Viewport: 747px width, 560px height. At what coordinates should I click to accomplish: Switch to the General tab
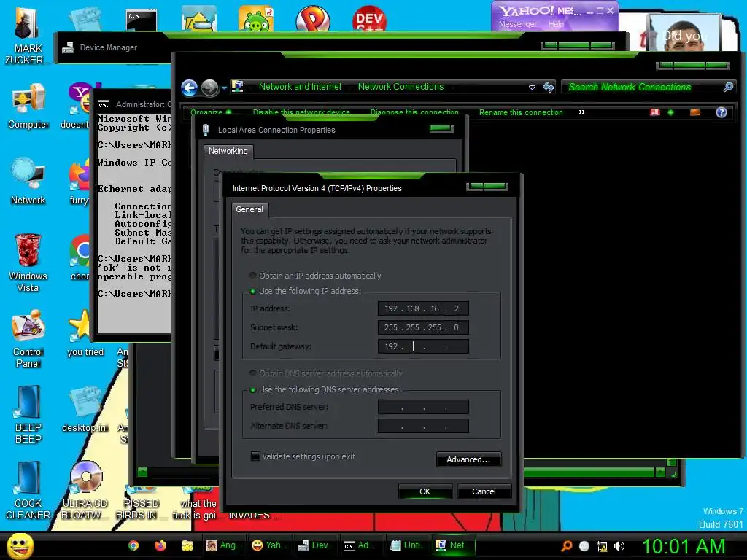click(x=249, y=209)
